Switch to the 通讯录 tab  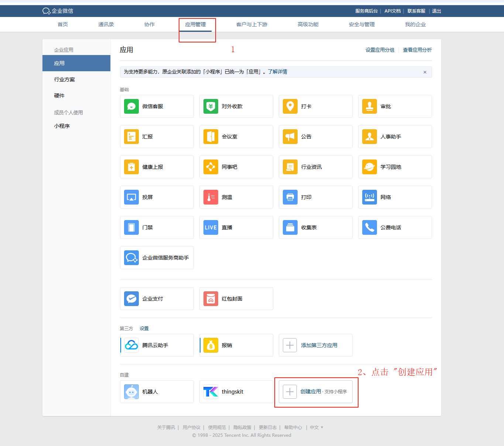(x=106, y=24)
